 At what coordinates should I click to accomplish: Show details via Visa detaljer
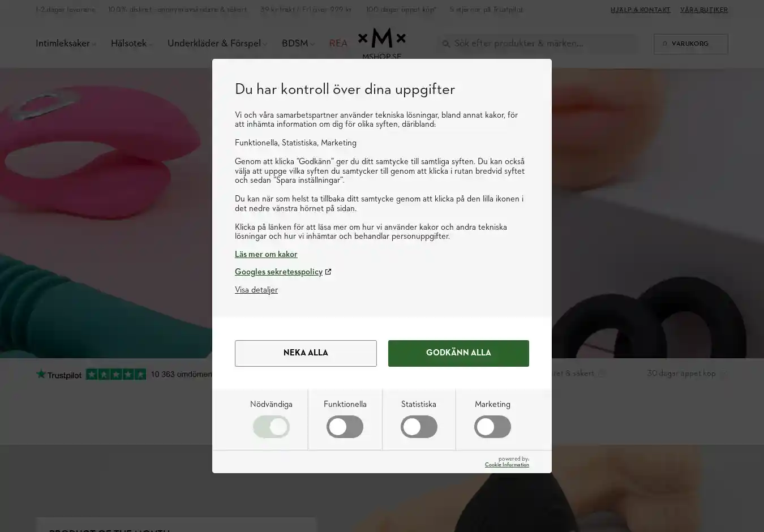tap(256, 290)
